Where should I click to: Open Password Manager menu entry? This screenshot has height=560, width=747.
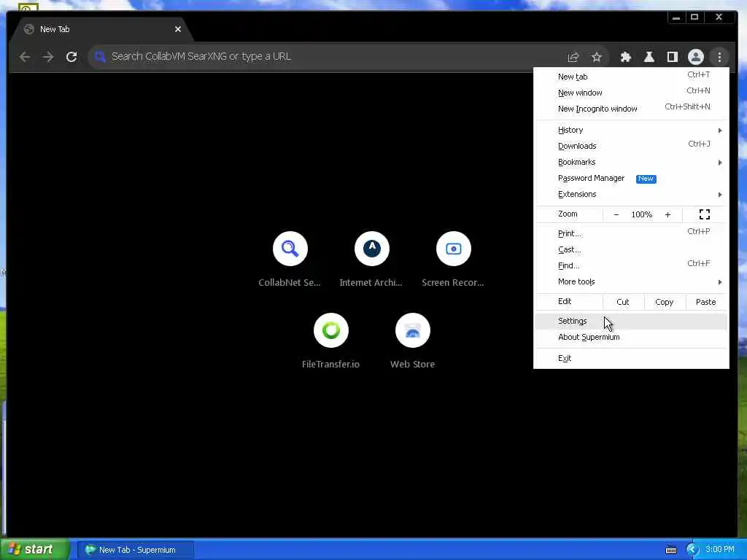[631, 178]
